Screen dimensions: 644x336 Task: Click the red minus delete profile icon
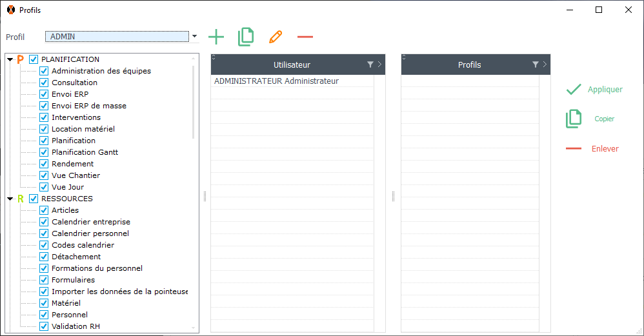click(x=305, y=37)
